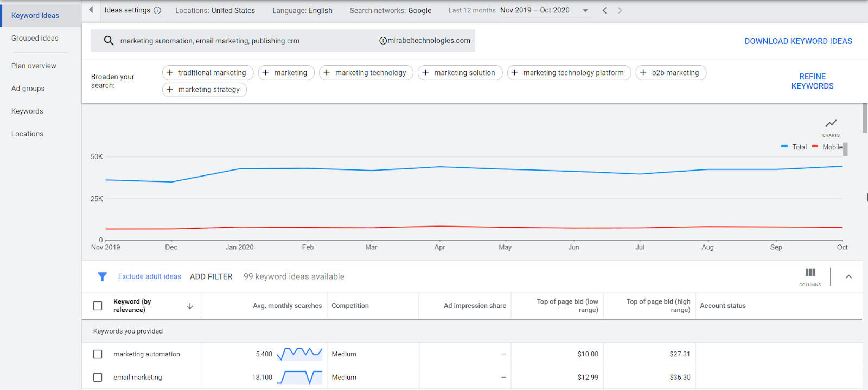The width and height of the screenshot is (868, 390).
Task: Collapse the keyword table with chevron
Action: [848, 276]
